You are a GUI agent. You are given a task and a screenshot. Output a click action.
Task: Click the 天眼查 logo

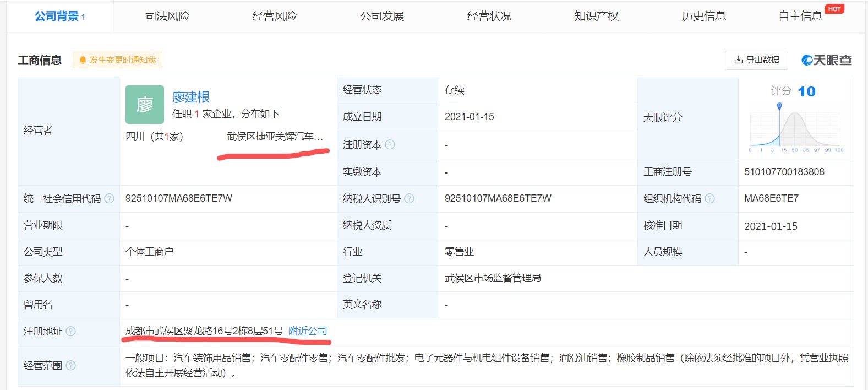point(827,60)
